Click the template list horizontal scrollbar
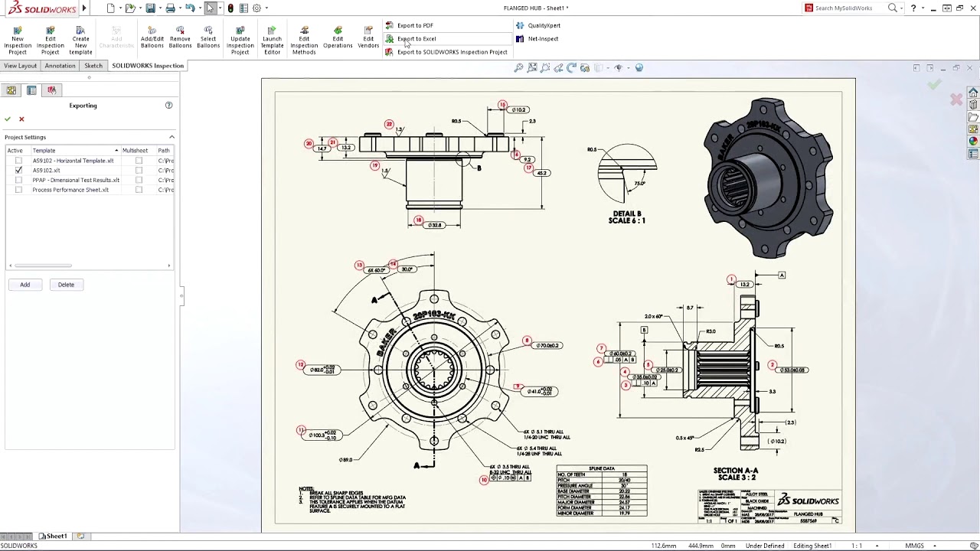980x551 pixels. tap(43, 266)
